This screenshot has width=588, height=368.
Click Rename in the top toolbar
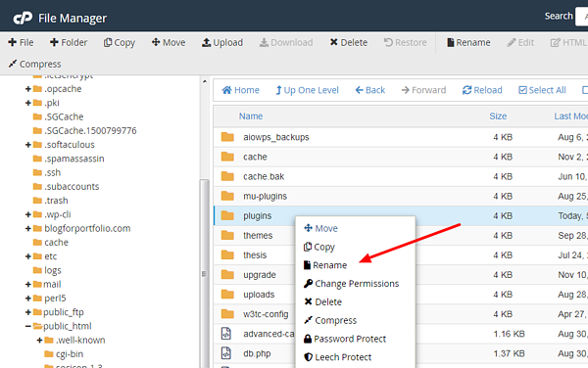468,43
